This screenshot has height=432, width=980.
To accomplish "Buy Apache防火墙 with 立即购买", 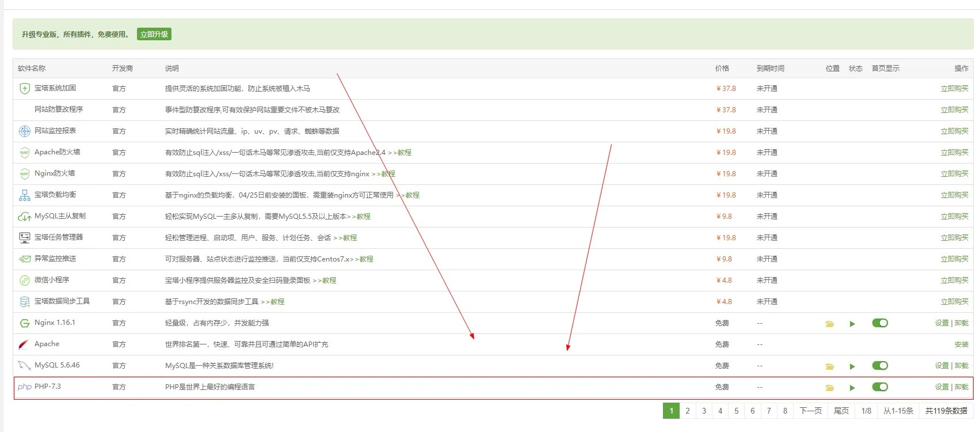I will click(x=955, y=153).
